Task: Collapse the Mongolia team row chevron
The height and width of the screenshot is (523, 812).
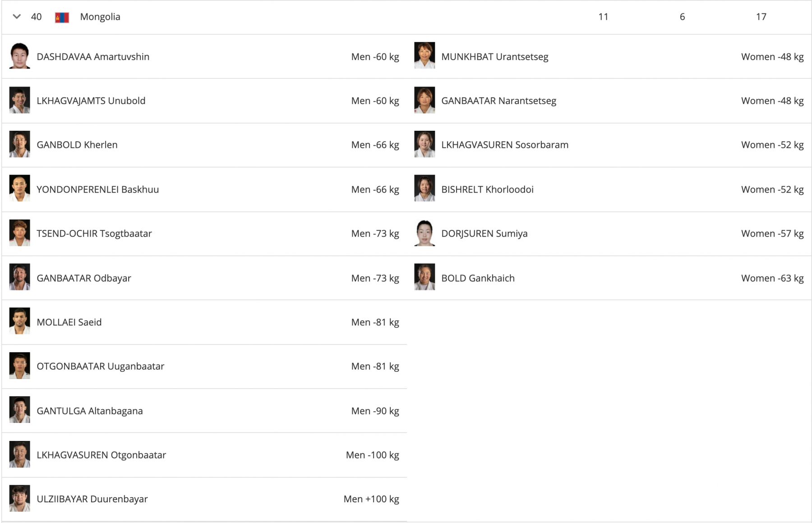Action: click(17, 17)
